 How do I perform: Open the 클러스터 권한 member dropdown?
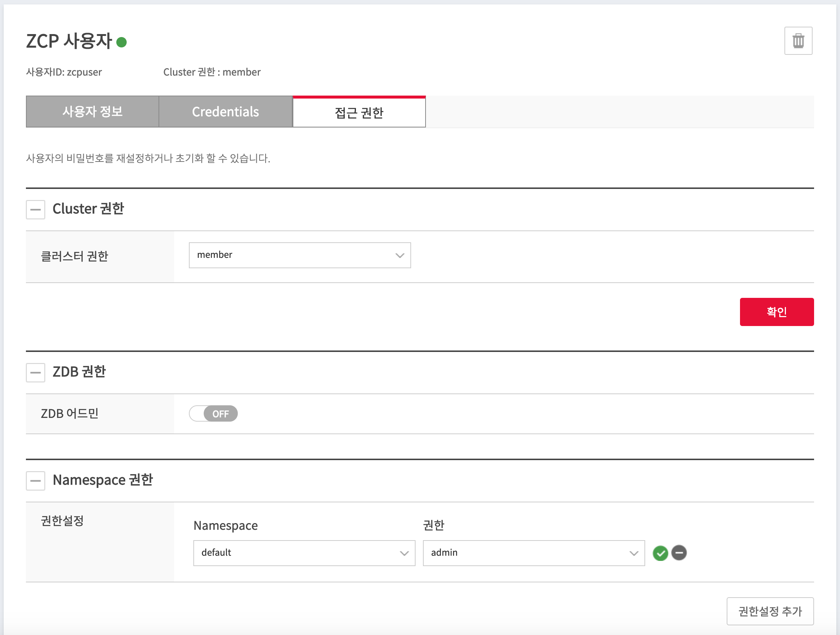(299, 255)
